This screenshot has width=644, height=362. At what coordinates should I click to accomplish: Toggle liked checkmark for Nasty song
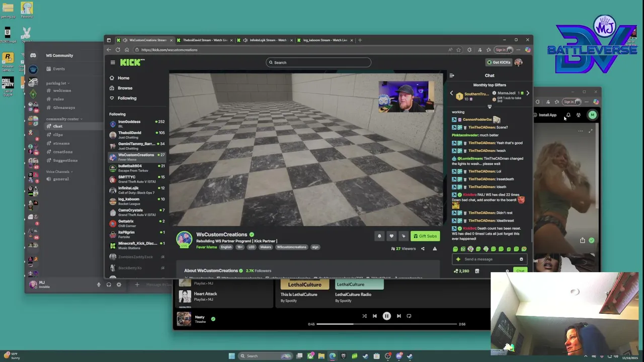click(x=213, y=319)
